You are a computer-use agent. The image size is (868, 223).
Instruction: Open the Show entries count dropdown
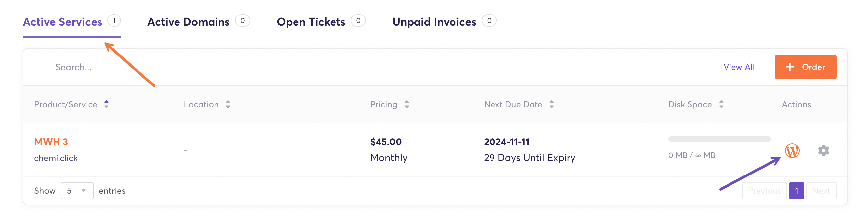tap(77, 191)
